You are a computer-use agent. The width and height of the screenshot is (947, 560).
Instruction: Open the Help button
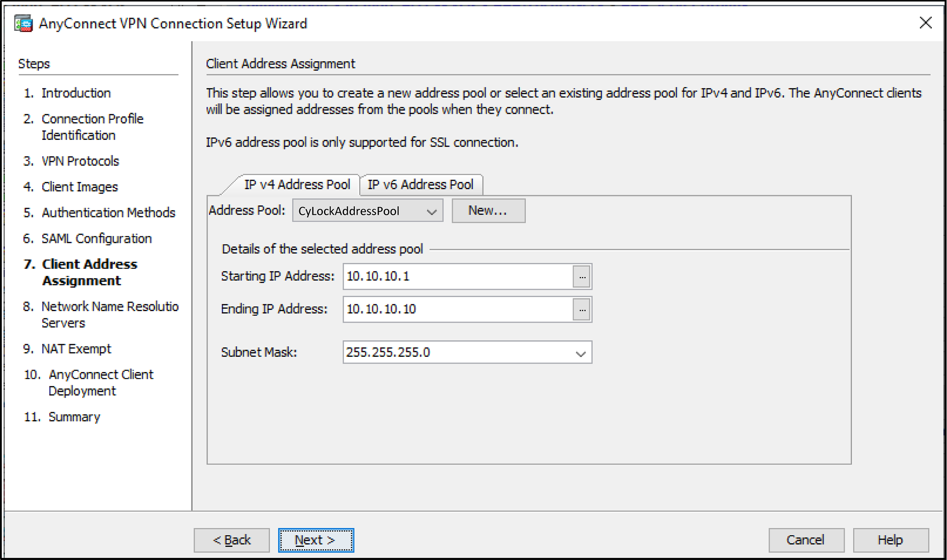tap(891, 540)
